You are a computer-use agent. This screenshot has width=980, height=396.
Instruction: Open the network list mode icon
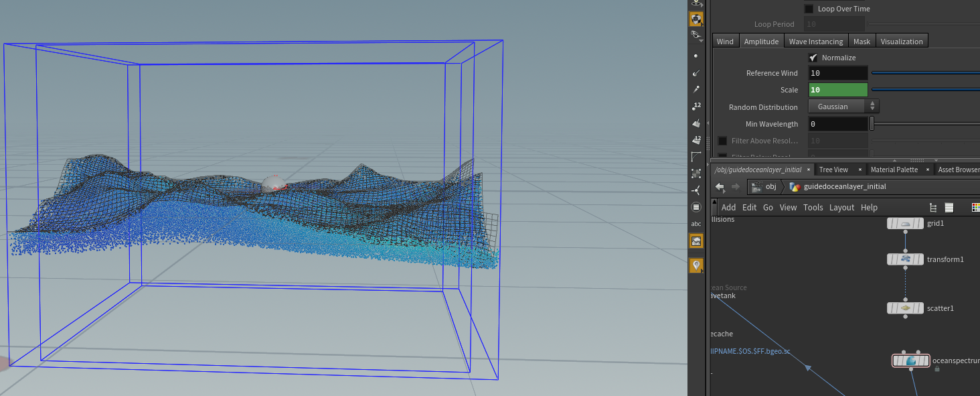(x=949, y=208)
